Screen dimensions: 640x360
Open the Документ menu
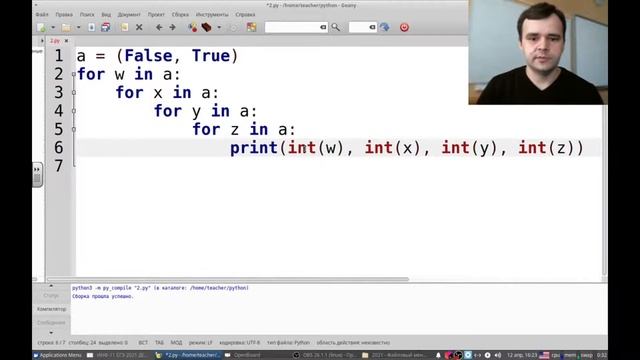pos(129,14)
